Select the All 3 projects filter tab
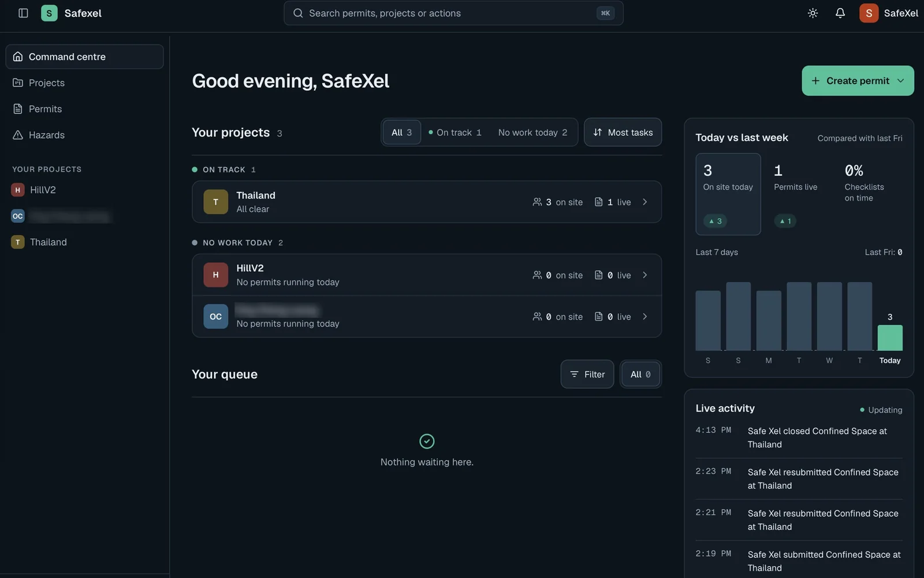This screenshot has width=924, height=578. (x=402, y=132)
